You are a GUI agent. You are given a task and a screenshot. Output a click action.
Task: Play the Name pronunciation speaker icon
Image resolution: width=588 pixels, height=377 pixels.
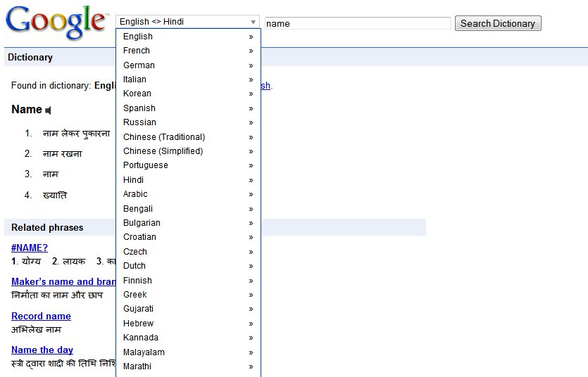click(48, 110)
